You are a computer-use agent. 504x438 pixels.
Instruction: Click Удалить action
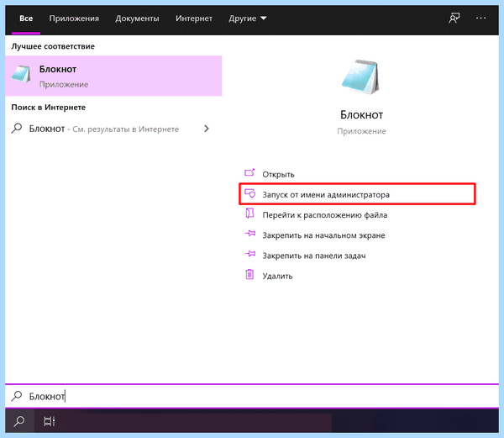tap(277, 276)
